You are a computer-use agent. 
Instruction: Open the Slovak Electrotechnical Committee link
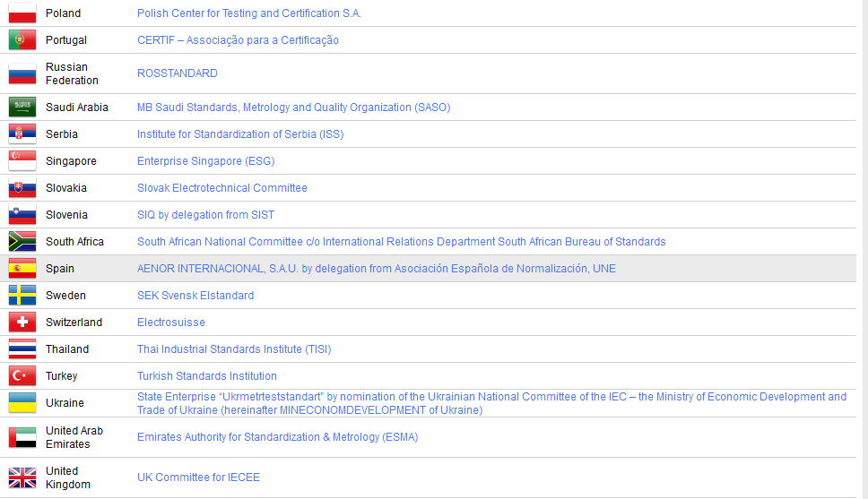click(x=221, y=188)
